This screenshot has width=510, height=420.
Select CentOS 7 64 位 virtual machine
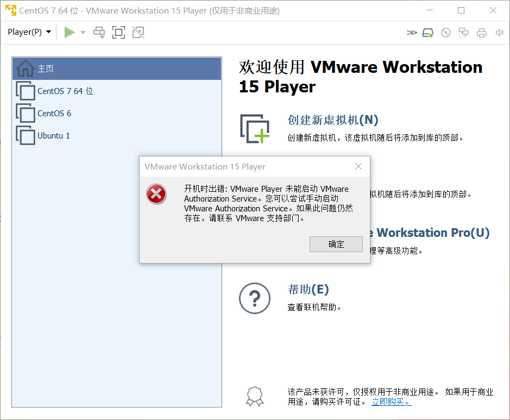117,91
